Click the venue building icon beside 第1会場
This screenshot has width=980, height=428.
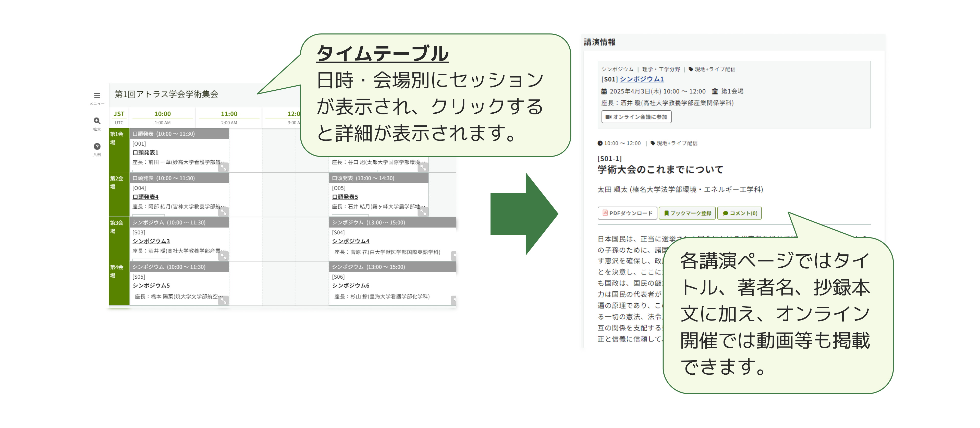click(x=715, y=91)
